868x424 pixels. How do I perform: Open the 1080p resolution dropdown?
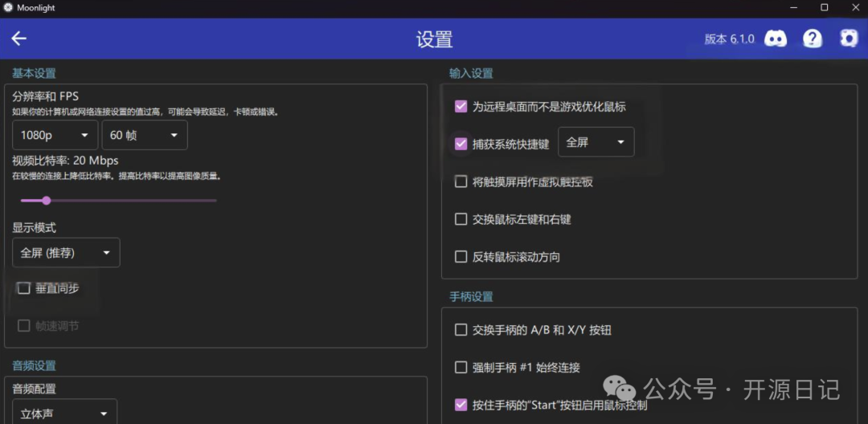tap(55, 135)
